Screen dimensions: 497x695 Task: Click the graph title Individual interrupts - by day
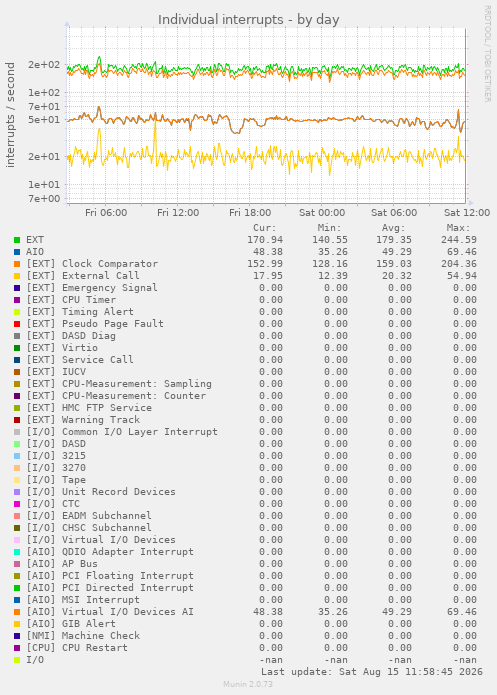click(x=248, y=20)
